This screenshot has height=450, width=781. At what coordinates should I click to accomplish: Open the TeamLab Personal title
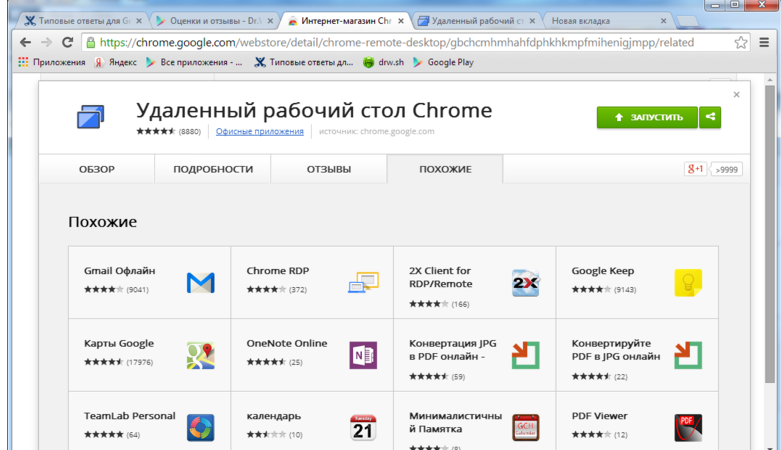[x=130, y=416]
